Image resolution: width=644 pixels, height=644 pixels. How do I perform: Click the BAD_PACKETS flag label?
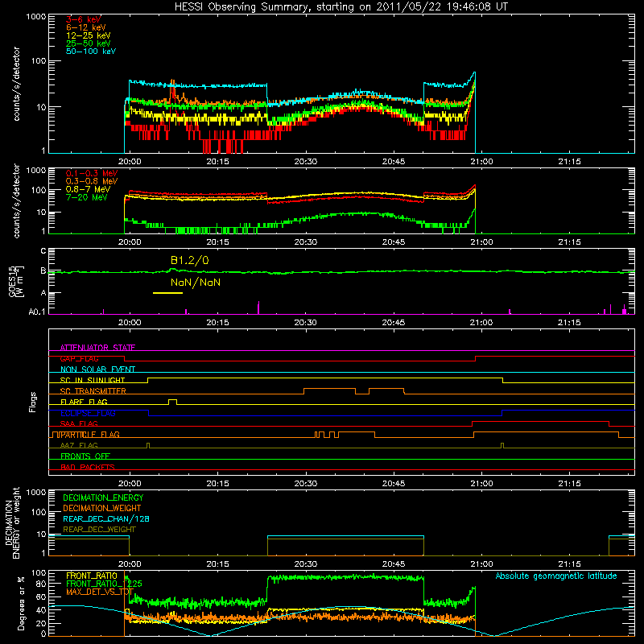click(x=88, y=467)
